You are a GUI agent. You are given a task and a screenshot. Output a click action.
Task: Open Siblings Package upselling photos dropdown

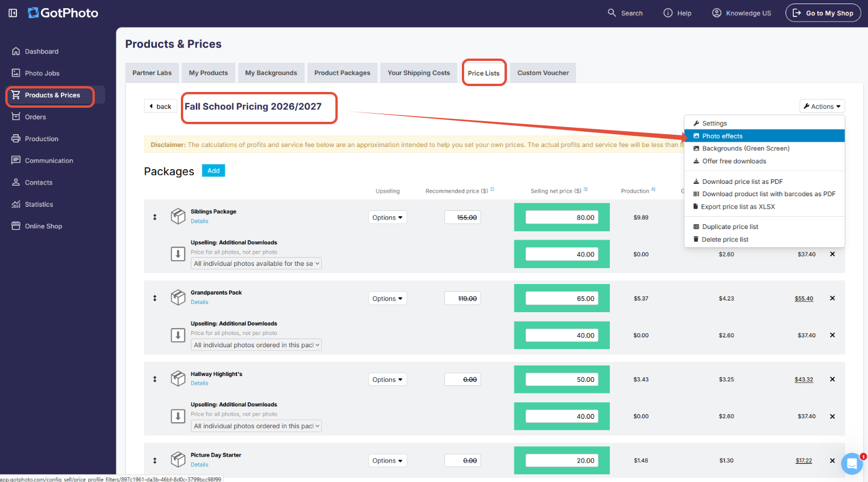tap(256, 264)
